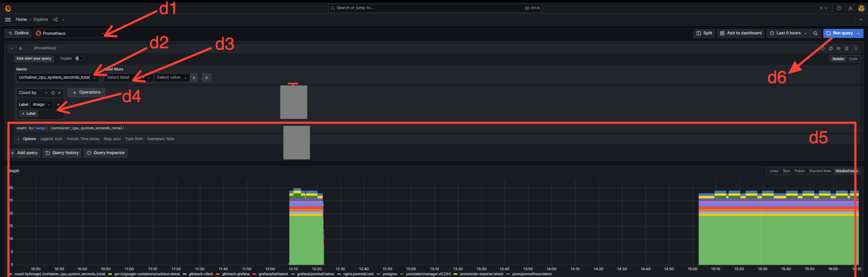Click the zoom out time range icon
Screen dimensions: 868x277
(816, 33)
